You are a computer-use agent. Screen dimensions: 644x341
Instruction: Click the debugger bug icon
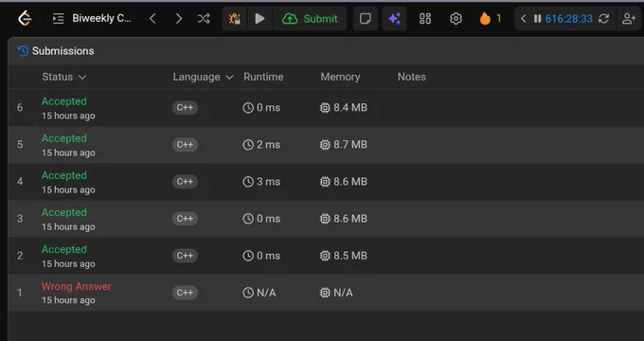click(x=235, y=19)
